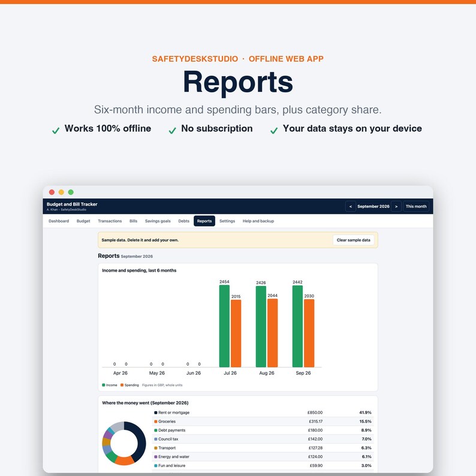Open the Settings tab
The height and width of the screenshot is (476, 476).
pos(227,221)
